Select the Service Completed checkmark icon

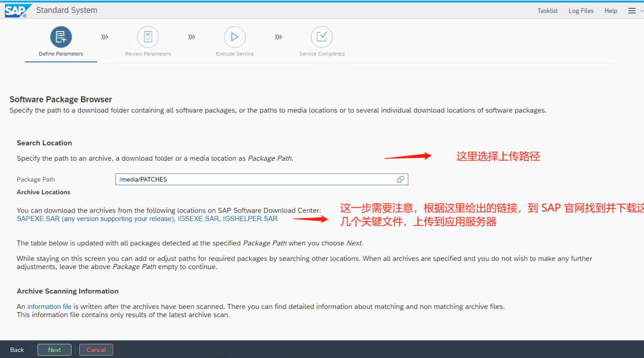pyautogui.click(x=322, y=37)
